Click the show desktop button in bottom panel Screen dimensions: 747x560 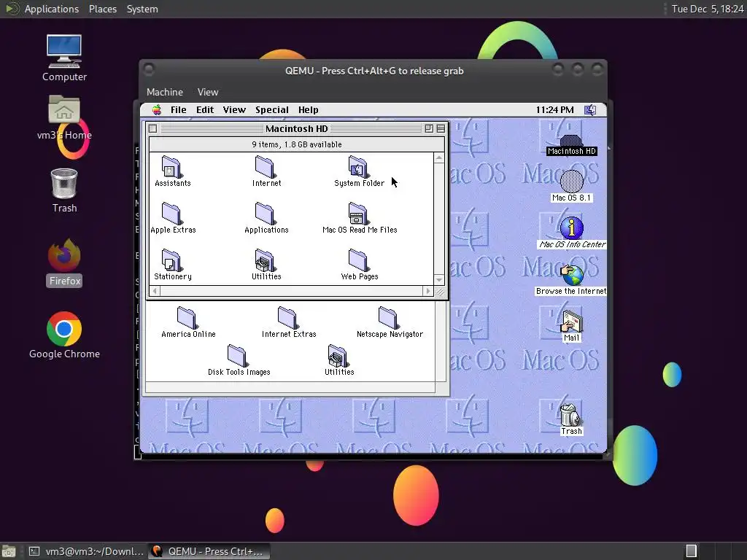pos(9,551)
